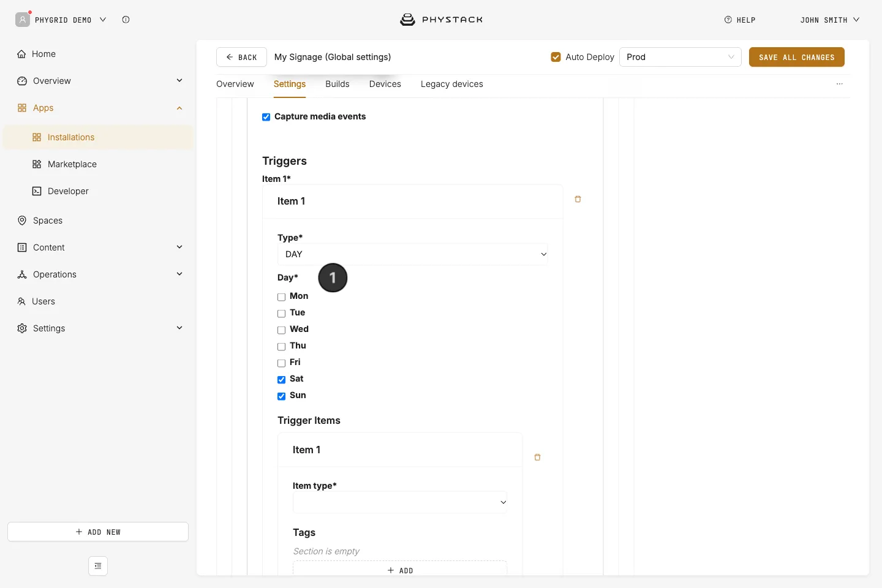Image resolution: width=882 pixels, height=588 pixels.
Task: Click the Phygrid Demo avatar icon
Action: pyautogui.click(x=23, y=20)
